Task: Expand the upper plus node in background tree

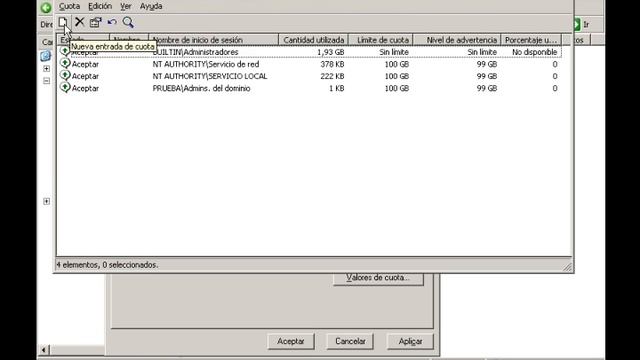Action: tap(47, 69)
